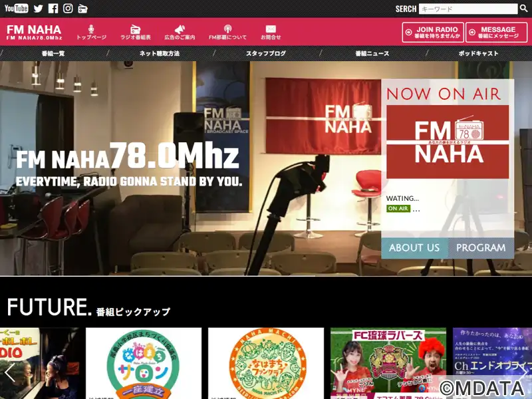Screen dimensions: 532x399
Task: Open the YouTube social link
Action: coord(16,8)
